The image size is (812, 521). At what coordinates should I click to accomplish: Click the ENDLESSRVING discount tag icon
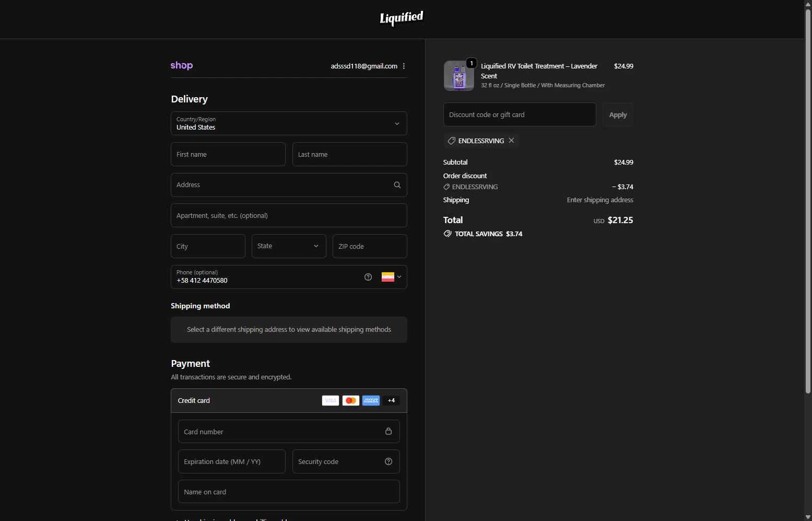click(452, 141)
